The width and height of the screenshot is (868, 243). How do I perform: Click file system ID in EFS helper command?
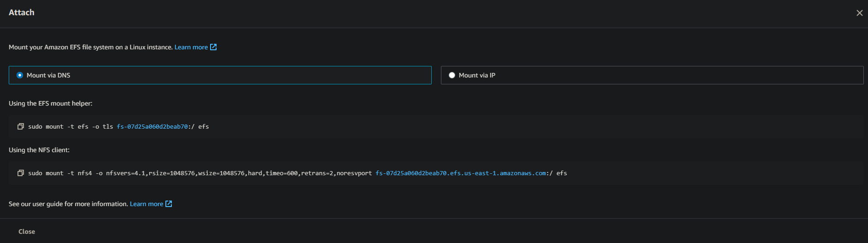[x=152, y=126]
